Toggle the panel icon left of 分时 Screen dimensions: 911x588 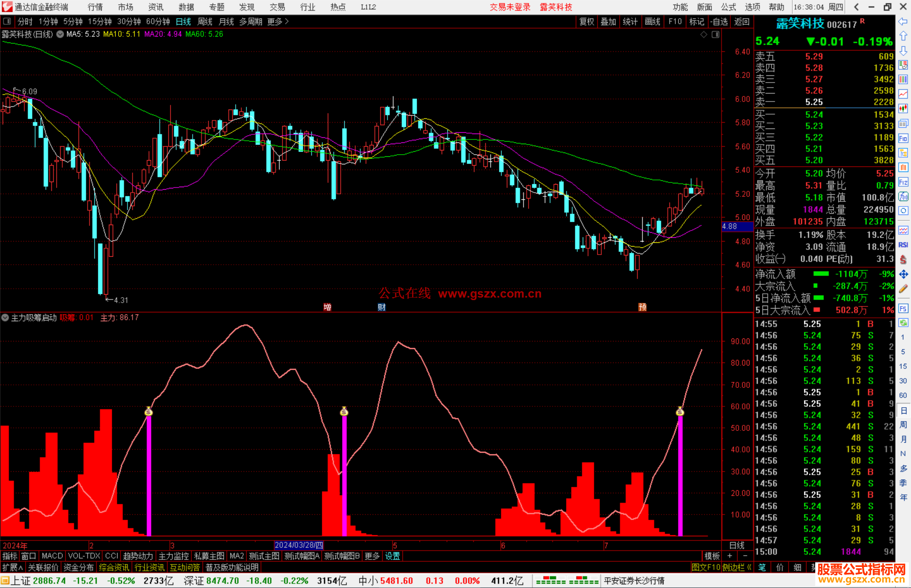point(7,21)
